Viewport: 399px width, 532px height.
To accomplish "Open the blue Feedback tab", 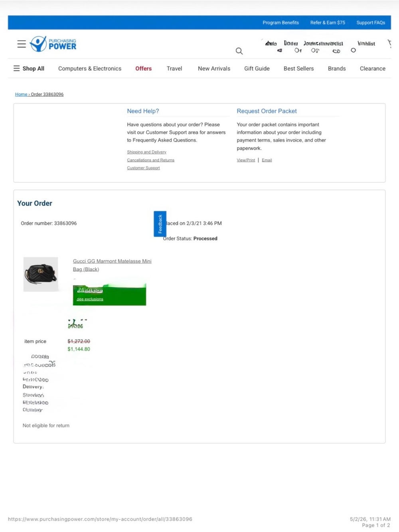I will click(x=160, y=224).
